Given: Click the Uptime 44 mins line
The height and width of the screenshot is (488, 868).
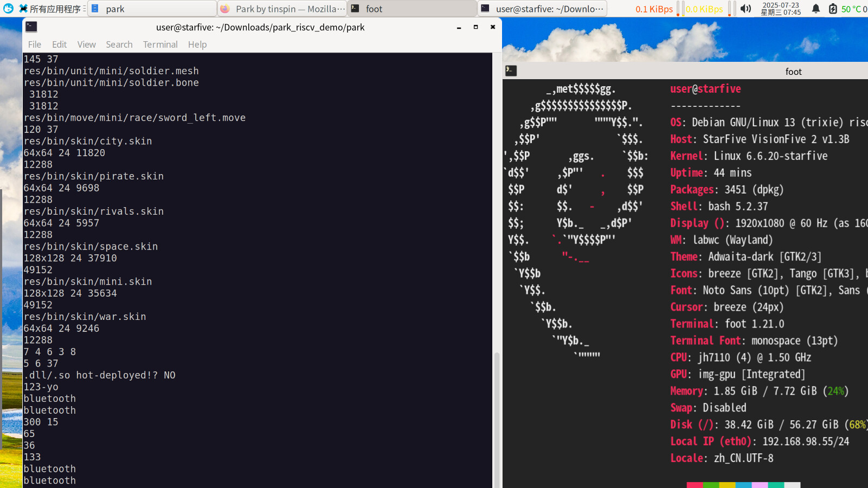Looking at the screenshot, I should [711, 173].
